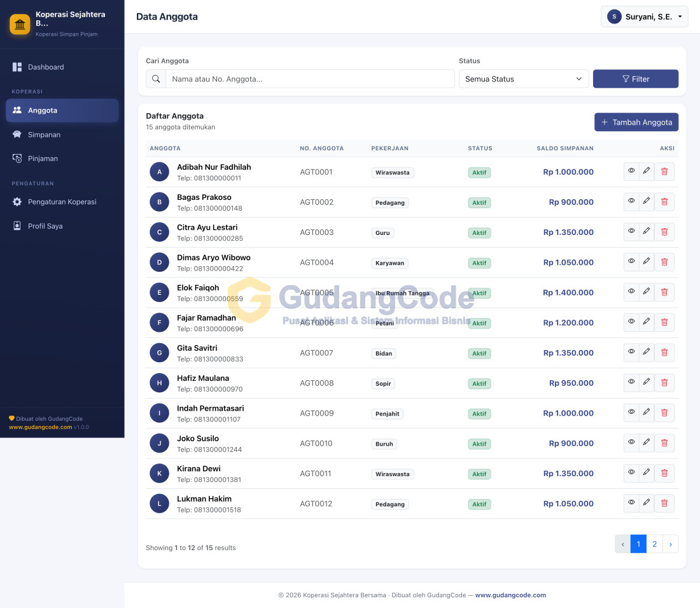
Task: Open the Pinjaman sidebar item
Action: (x=62, y=159)
